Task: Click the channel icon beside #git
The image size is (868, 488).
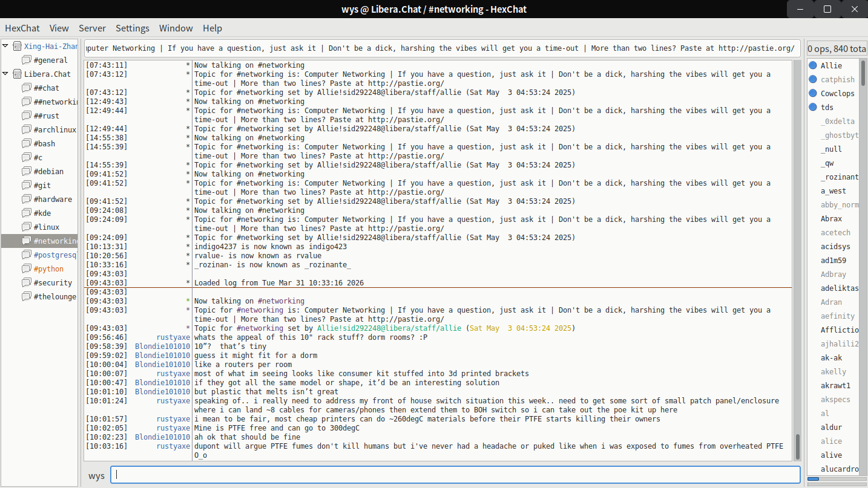Action: coord(26,185)
